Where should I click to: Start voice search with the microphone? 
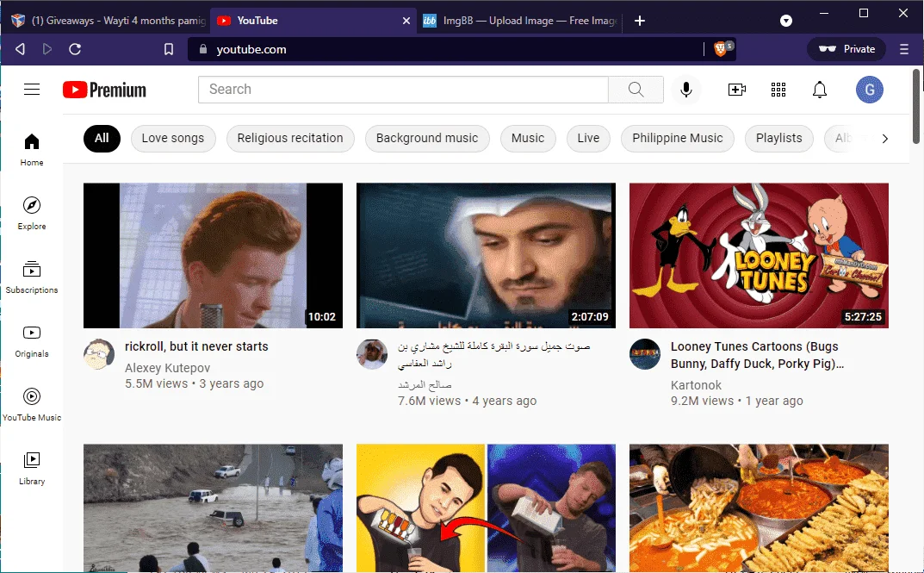pyautogui.click(x=686, y=90)
